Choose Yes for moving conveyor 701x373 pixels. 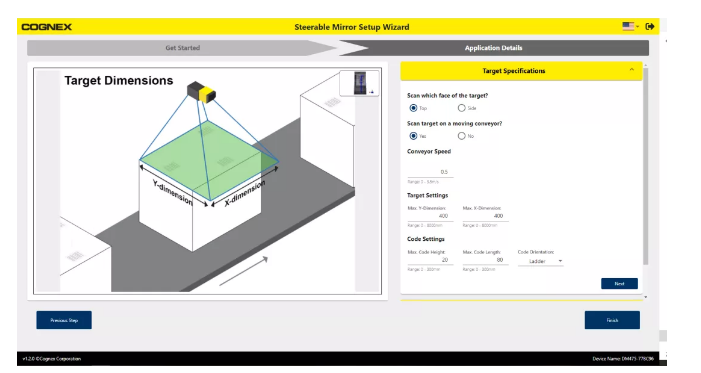pyautogui.click(x=413, y=136)
